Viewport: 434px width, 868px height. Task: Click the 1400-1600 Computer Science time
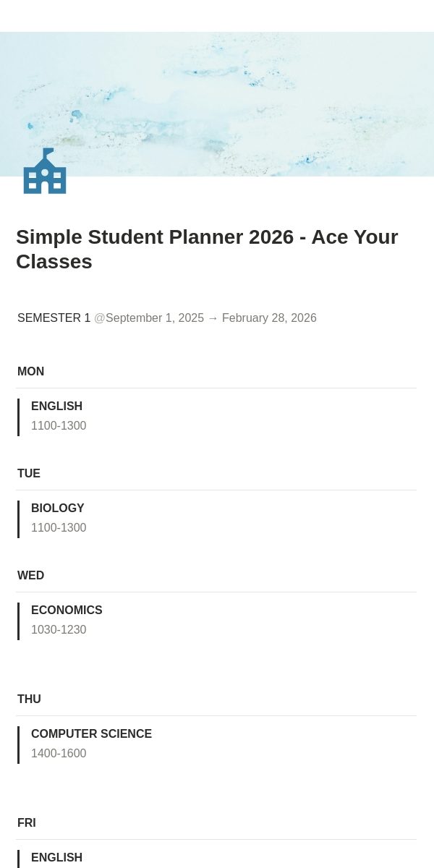59,754
